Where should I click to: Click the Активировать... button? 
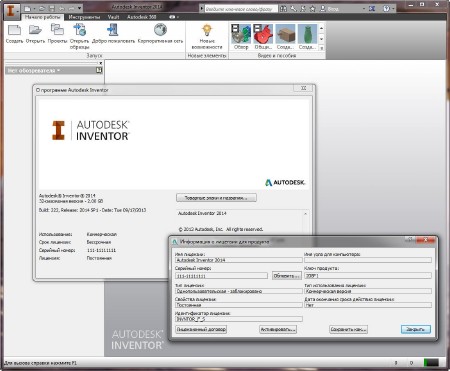[x=278, y=329]
